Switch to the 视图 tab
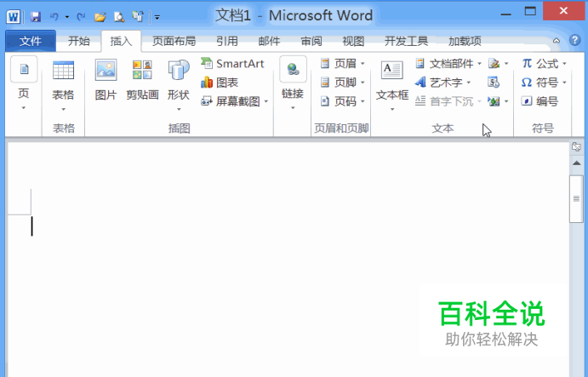This screenshot has height=377, width=588. coord(353,41)
